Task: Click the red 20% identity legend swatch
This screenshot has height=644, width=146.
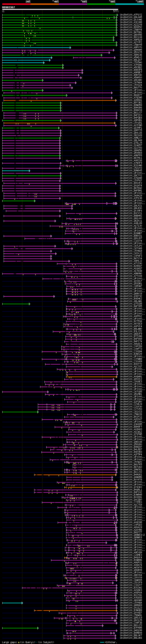Action: click(x=16, y=4)
